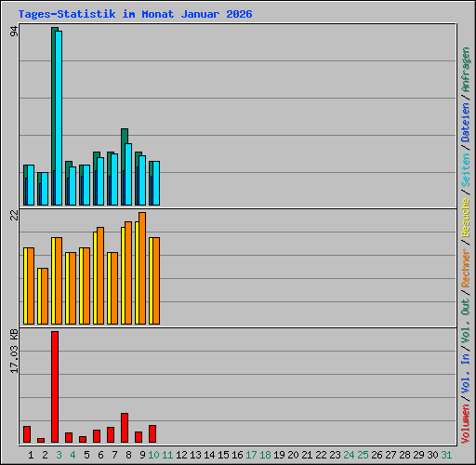Click day 27 on the x-axis
The width and height of the screenshot is (476, 465).
tap(390, 455)
